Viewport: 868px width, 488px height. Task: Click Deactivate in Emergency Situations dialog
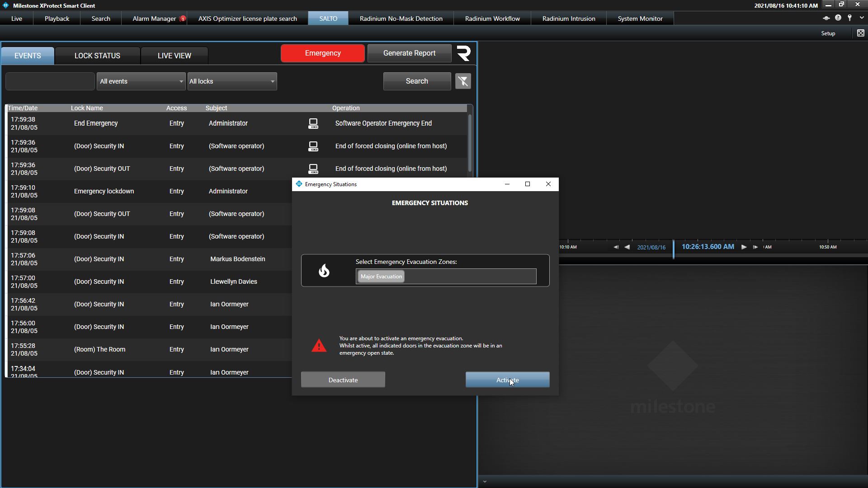point(343,380)
